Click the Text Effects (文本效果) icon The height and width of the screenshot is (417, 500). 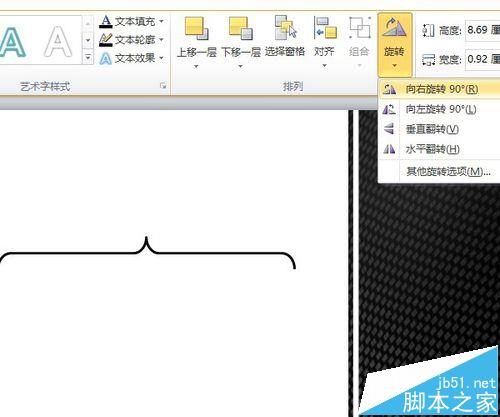pyautogui.click(x=106, y=59)
